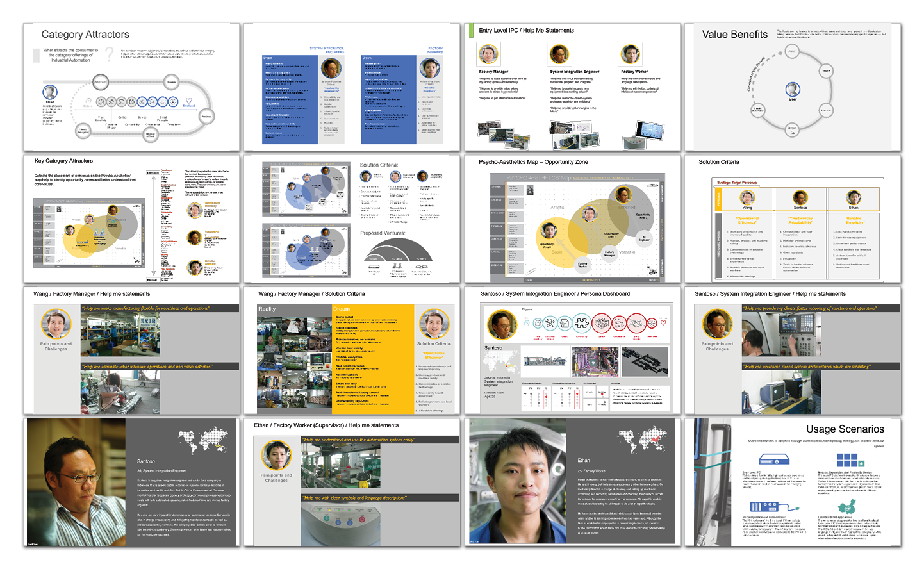Open the Wang Factory Manager Solution Criteria slide
This screenshot has height=569, width=924.
click(x=352, y=350)
